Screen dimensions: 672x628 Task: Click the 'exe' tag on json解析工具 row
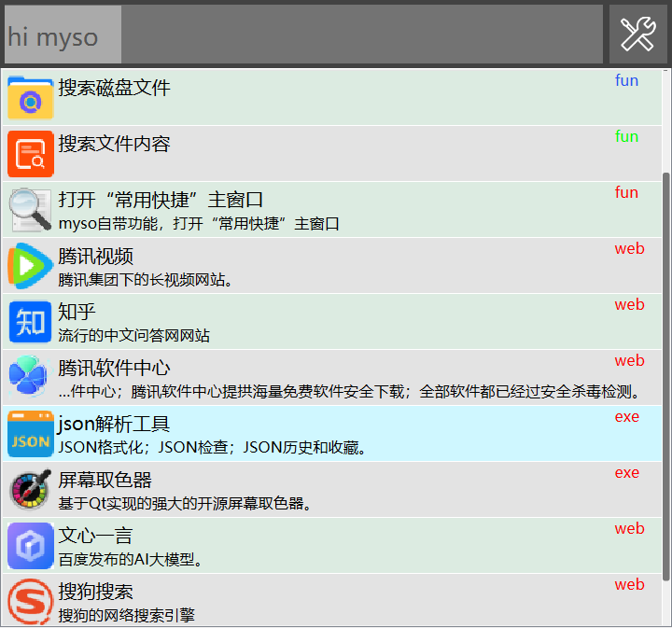tap(627, 417)
